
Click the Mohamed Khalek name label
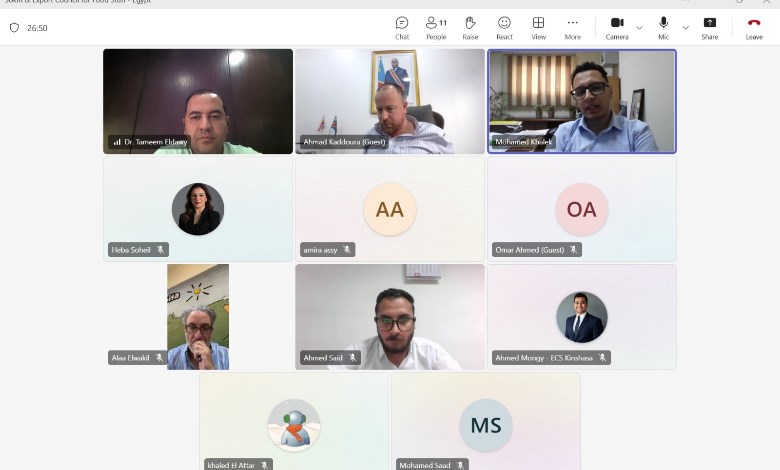click(x=523, y=142)
